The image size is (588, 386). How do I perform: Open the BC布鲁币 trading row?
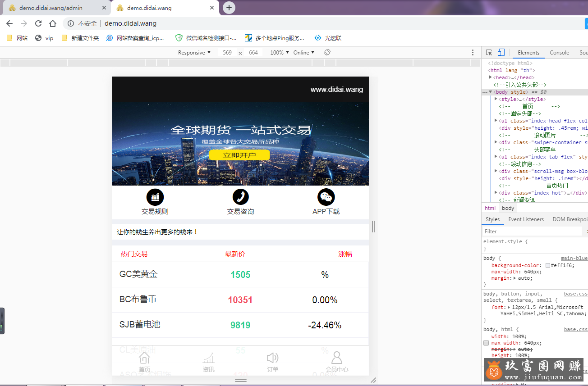tap(240, 300)
